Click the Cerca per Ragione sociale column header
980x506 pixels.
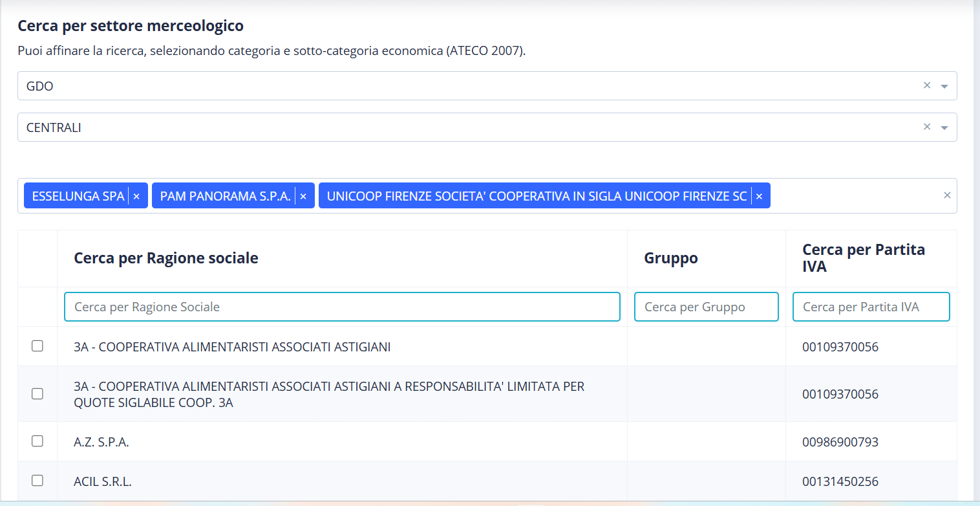coord(166,258)
